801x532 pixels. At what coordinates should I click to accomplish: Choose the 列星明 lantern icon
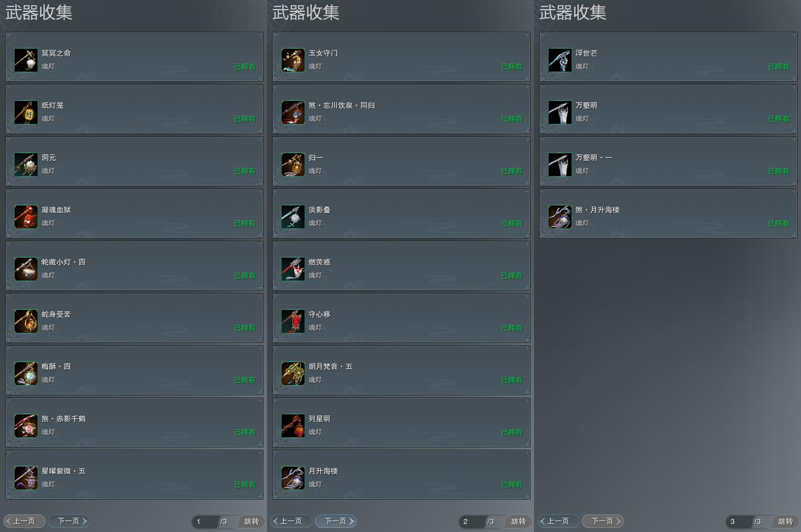click(x=293, y=426)
